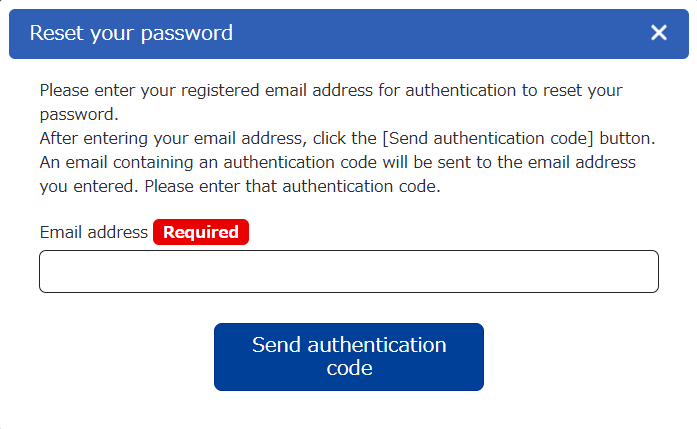The image size is (697, 429).
Task: Close the Reset your password dialog
Action: 659,33
